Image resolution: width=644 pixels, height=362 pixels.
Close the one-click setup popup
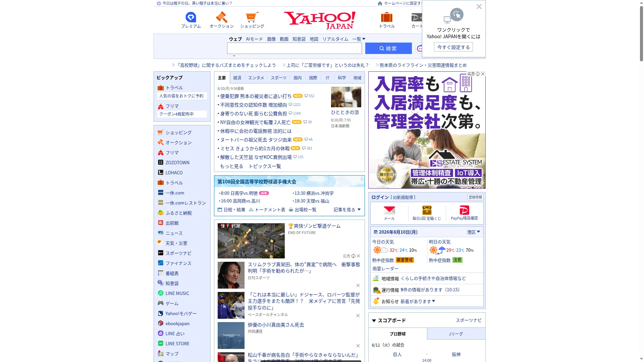(479, 7)
